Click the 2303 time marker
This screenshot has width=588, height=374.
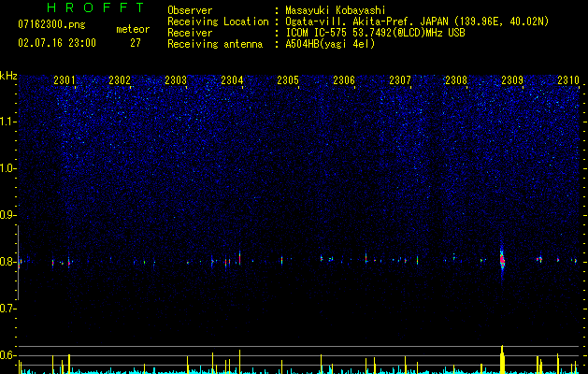176,80
